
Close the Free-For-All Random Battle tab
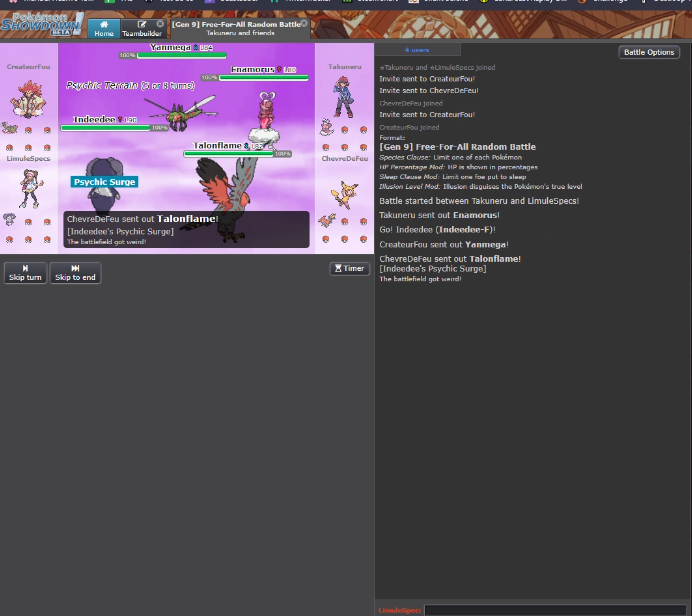(304, 23)
